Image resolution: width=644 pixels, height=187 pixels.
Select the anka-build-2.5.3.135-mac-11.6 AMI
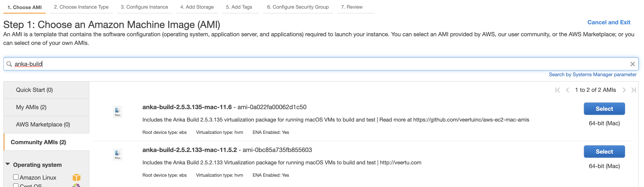604,109
